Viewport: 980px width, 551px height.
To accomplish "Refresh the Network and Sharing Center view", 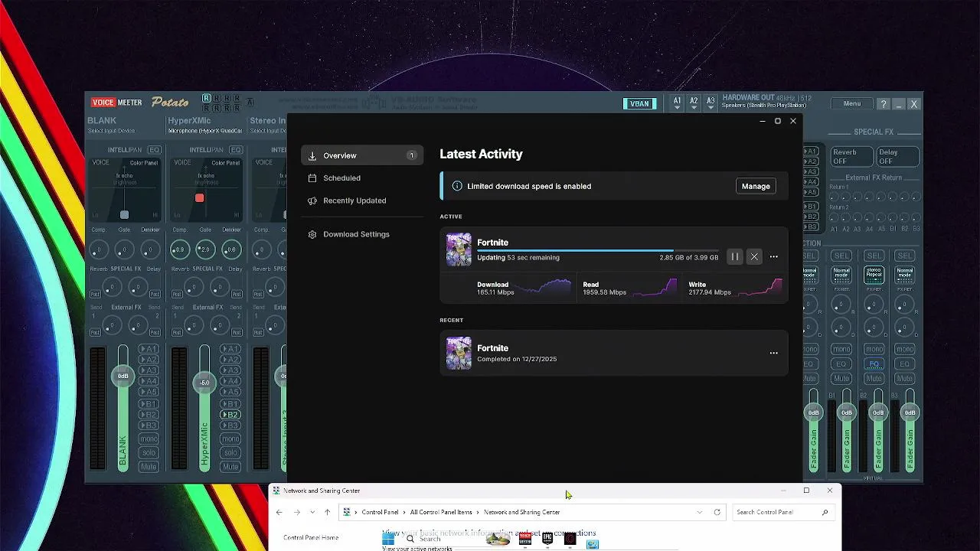I will click(717, 512).
